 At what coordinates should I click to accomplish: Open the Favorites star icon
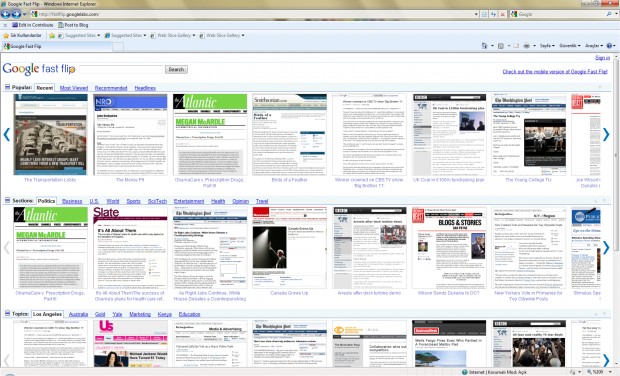6,36
